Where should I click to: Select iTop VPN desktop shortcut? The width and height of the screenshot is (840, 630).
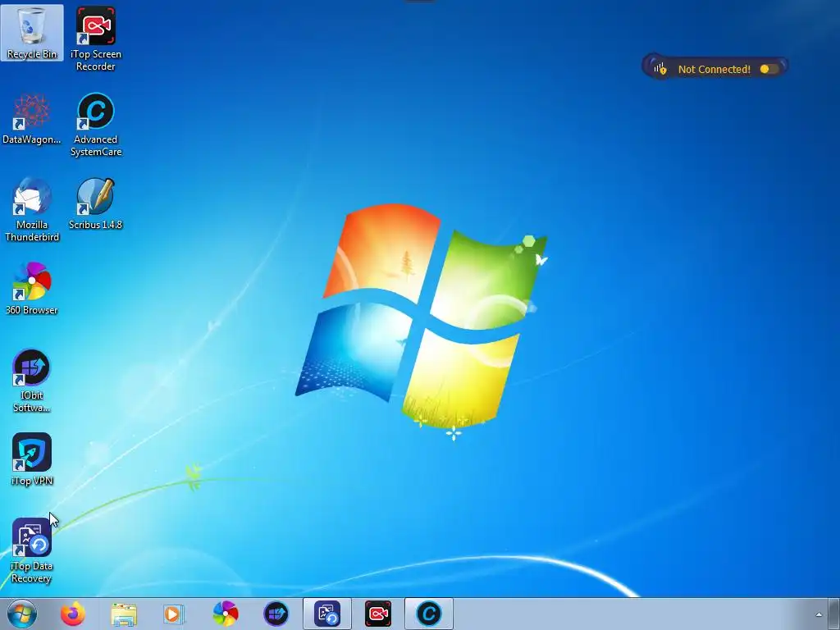coord(32,459)
